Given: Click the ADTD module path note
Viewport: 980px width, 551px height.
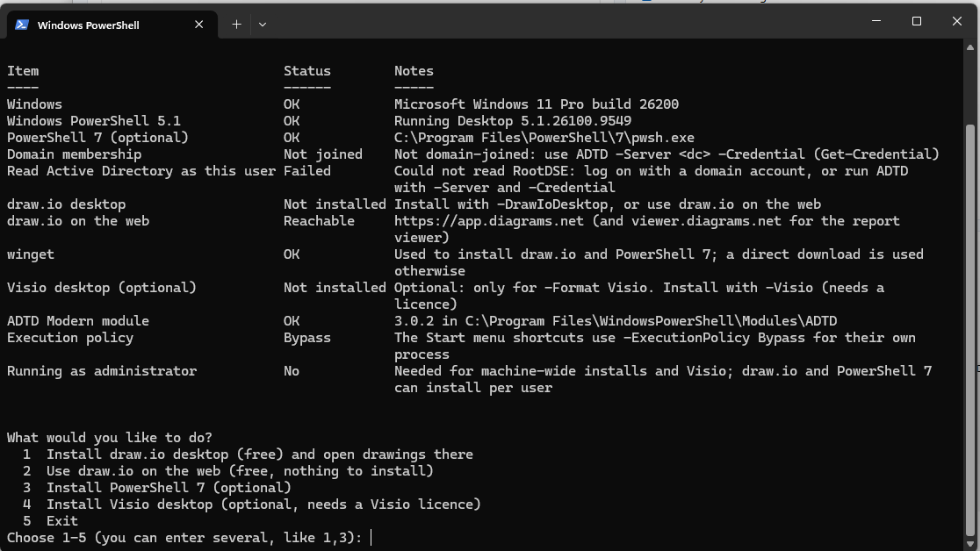Looking at the screenshot, I should point(615,321).
